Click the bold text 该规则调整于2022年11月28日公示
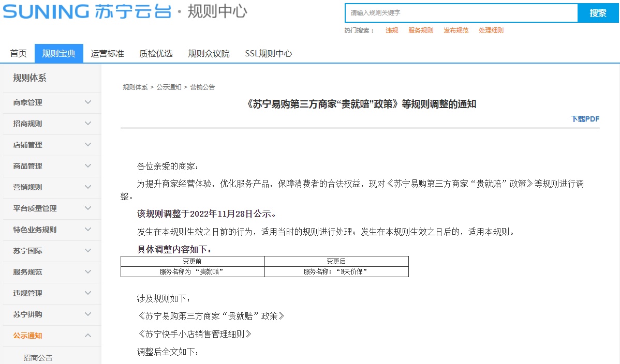The width and height of the screenshot is (620, 364). pos(206,214)
